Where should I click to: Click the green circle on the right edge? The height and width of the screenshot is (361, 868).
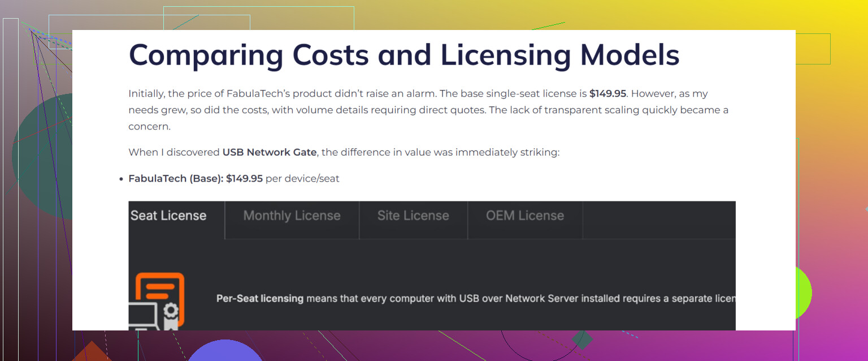pyautogui.click(x=803, y=293)
